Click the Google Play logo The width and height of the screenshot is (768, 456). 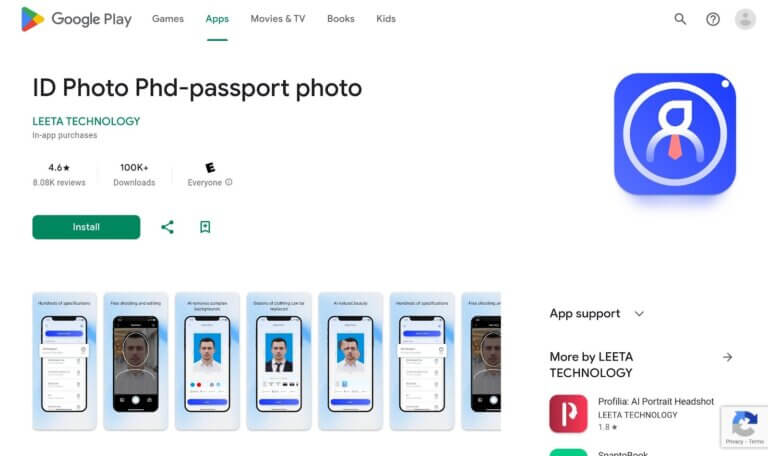click(76, 19)
